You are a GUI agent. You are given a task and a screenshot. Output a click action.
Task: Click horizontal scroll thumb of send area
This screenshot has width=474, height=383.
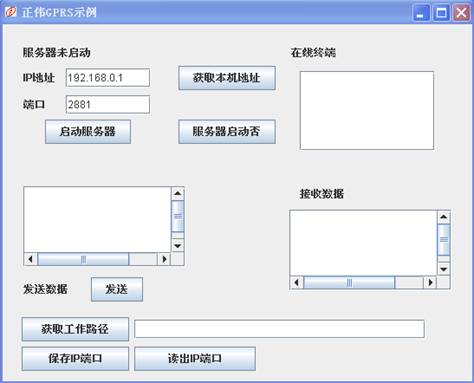pyautogui.click(x=83, y=259)
